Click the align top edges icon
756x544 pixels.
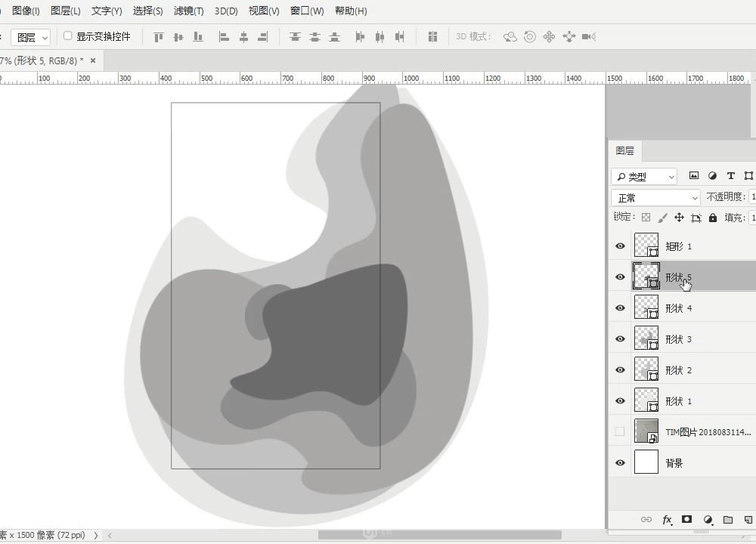[x=159, y=36]
